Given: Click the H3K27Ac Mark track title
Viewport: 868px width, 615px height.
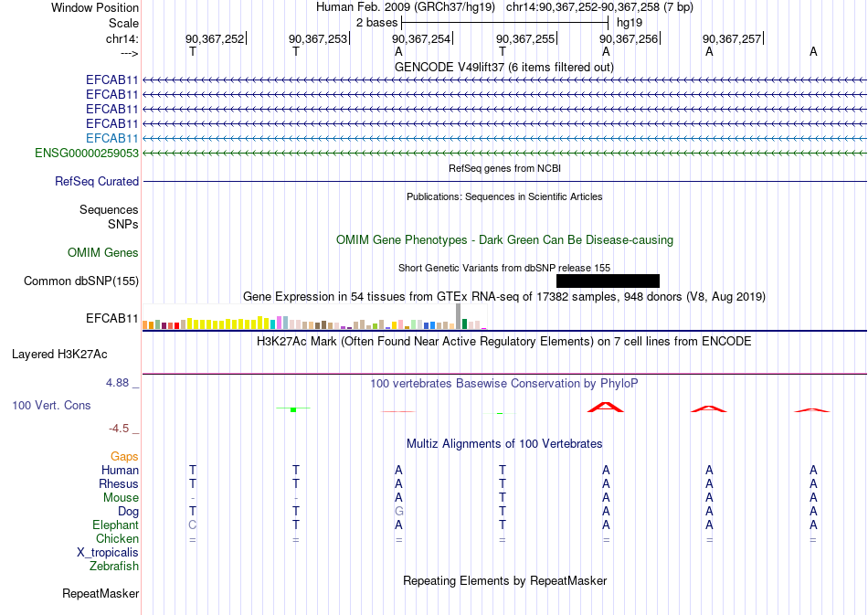Looking at the screenshot, I should [x=504, y=341].
